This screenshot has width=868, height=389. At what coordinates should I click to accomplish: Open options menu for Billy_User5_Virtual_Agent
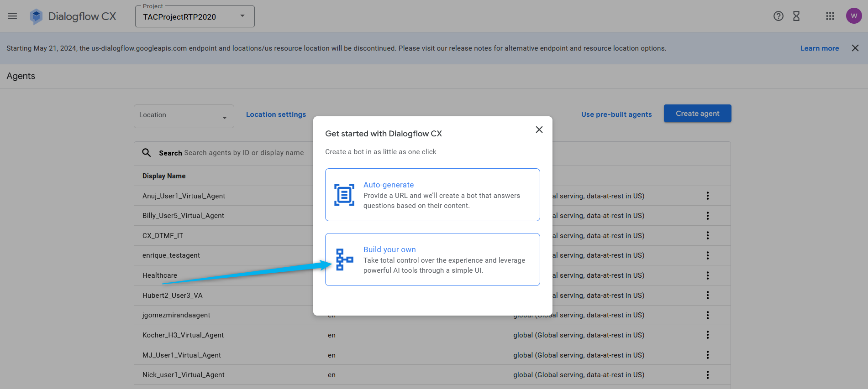coord(708,216)
